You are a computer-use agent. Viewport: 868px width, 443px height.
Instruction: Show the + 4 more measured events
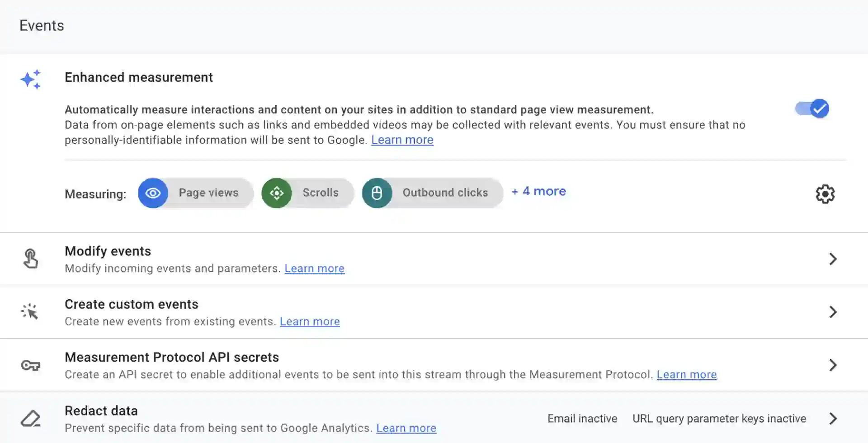click(x=539, y=191)
